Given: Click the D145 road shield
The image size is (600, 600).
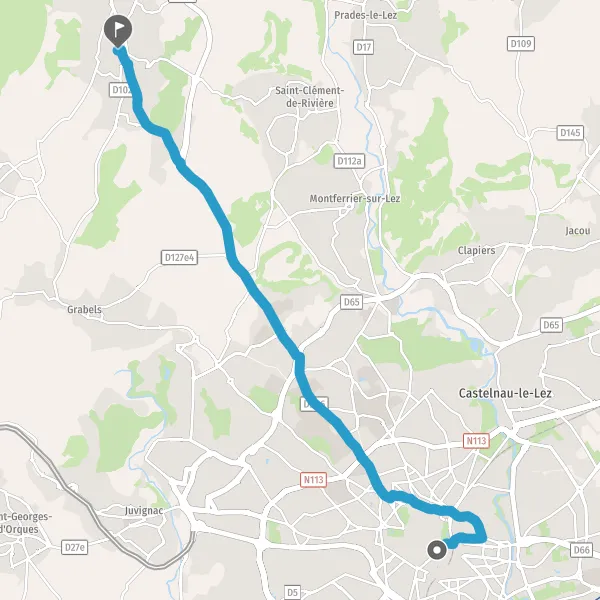Looking at the screenshot, I should [x=570, y=133].
